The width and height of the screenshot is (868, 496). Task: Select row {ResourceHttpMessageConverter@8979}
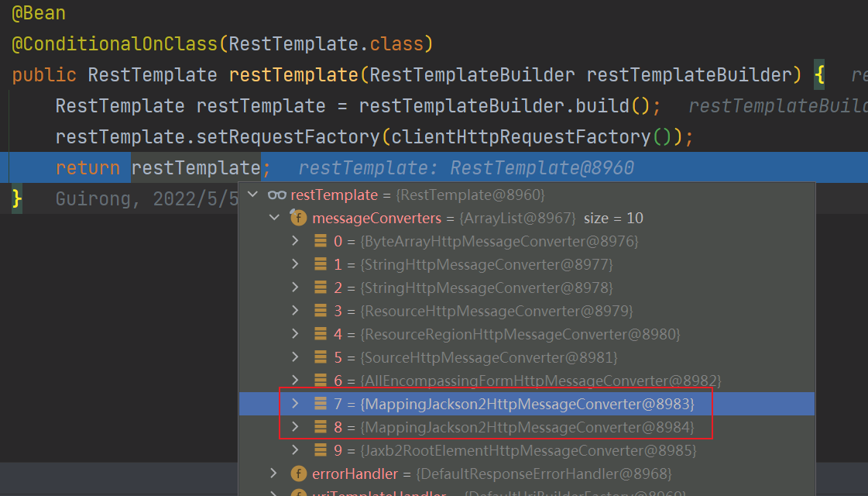[x=527, y=311]
